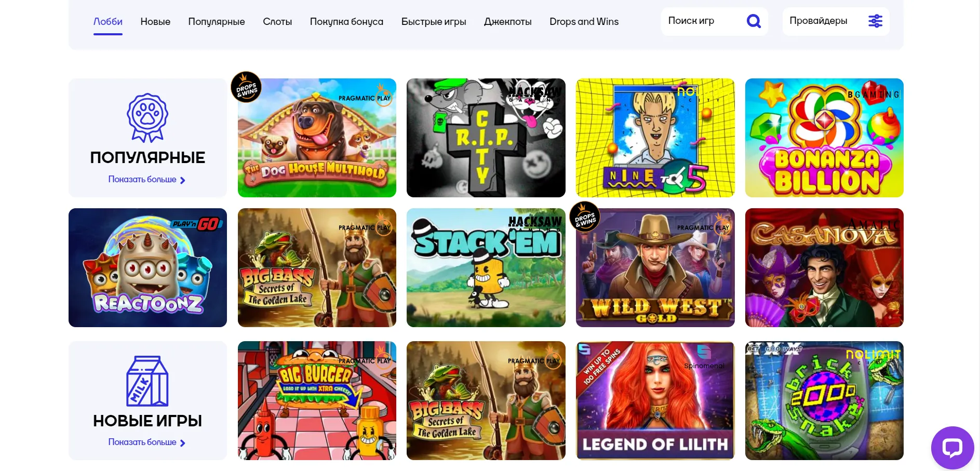Click into the Поиск игр search field
This screenshot has height=471, width=980.
[x=704, y=21]
